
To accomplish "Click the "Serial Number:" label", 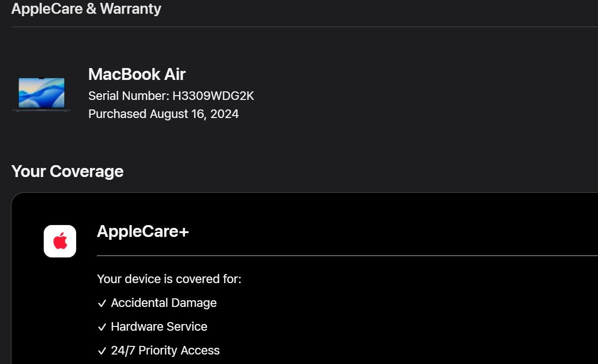I will (128, 96).
